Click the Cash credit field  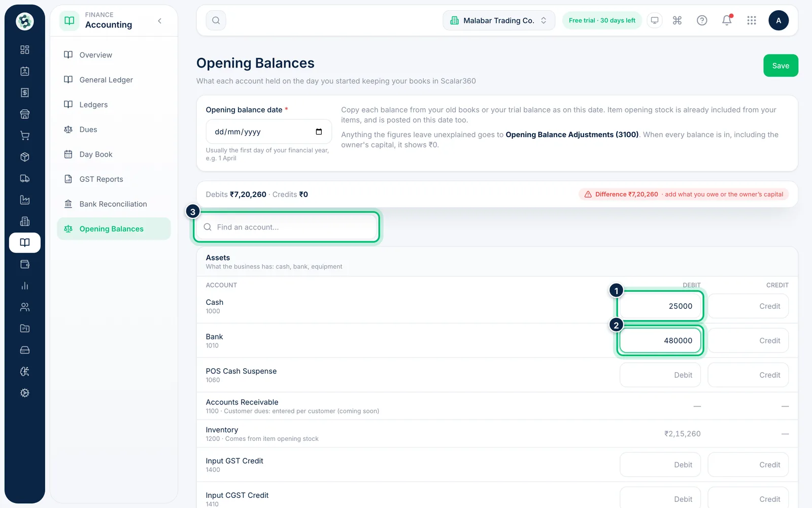748,306
